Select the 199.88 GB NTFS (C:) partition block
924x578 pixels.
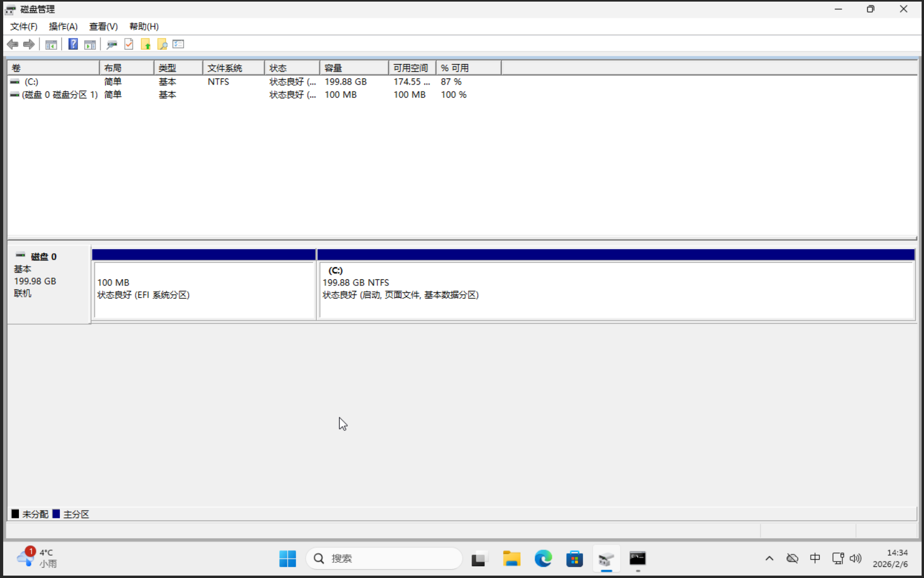pyautogui.click(x=615, y=289)
